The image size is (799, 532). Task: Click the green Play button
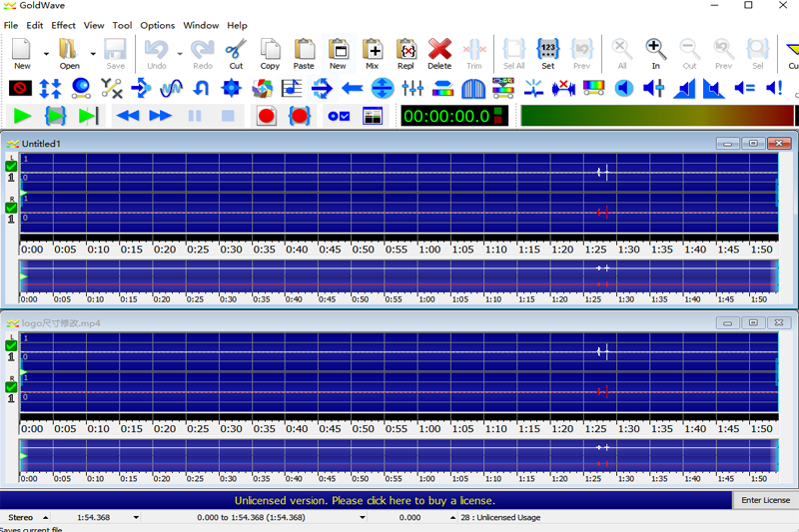(22, 116)
